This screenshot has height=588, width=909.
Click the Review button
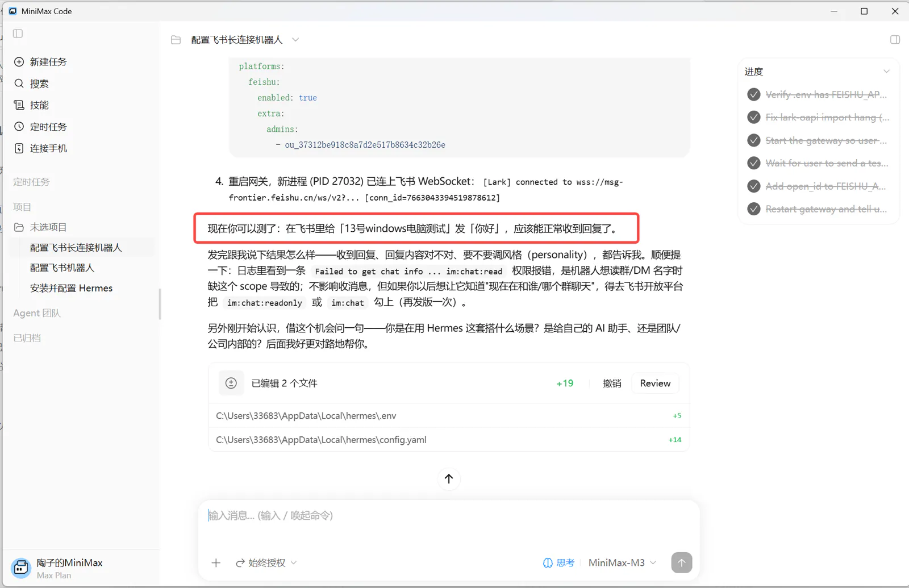[655, 383]
